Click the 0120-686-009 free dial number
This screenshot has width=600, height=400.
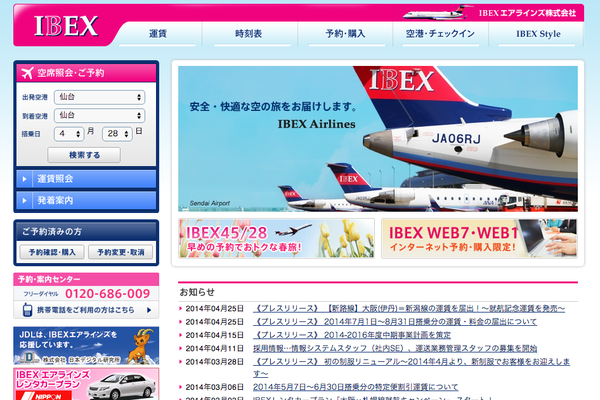click(108, 294)
